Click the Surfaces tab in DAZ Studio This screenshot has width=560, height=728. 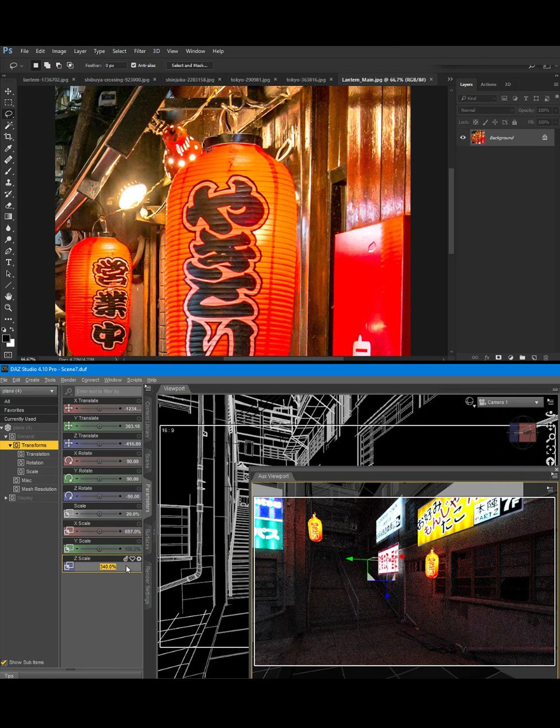147,539
